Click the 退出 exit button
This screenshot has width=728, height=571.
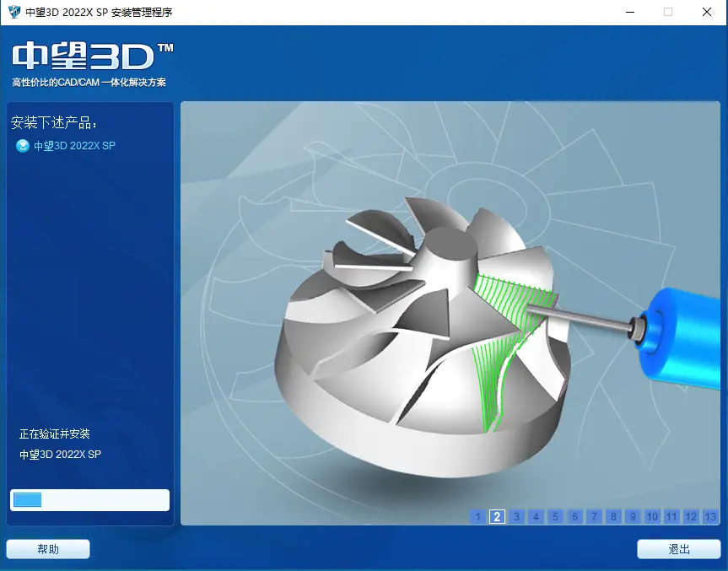click(679, 549)
